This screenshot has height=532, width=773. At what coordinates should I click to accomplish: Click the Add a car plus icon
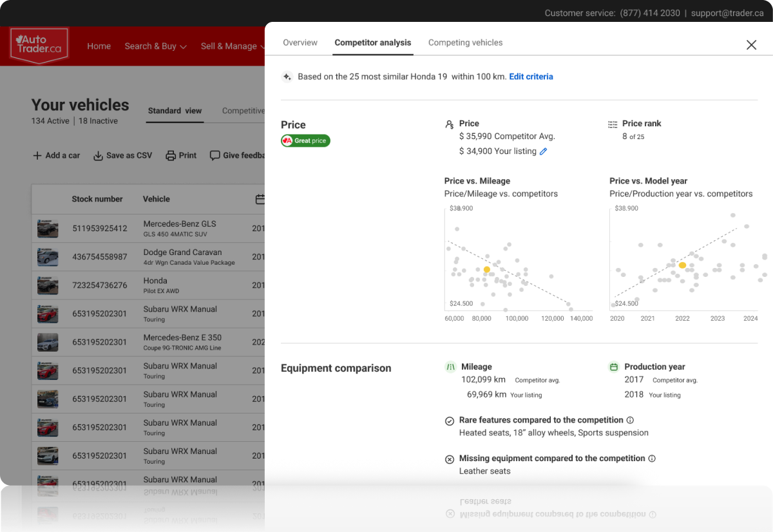[x=37, y=155]
